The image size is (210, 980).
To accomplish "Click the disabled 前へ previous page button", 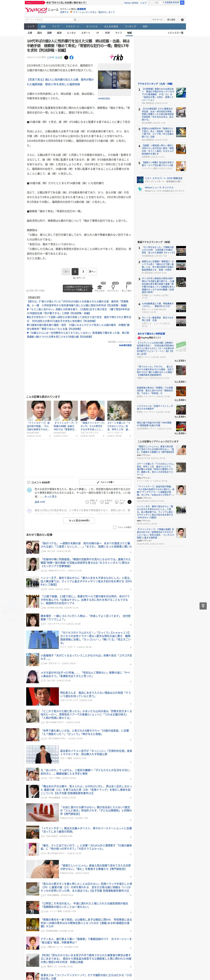I will point(66,272).
